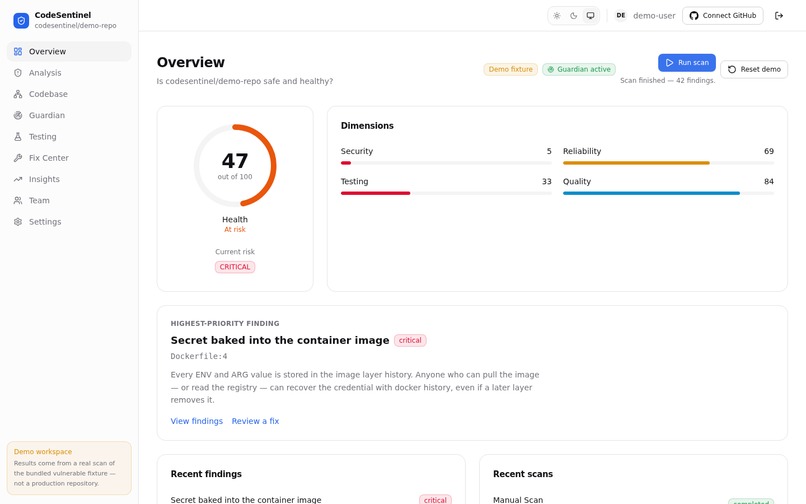This screenshot has width=806, height=504.
Task: Click the Guardian active badge label
Action: pos(584,69)
